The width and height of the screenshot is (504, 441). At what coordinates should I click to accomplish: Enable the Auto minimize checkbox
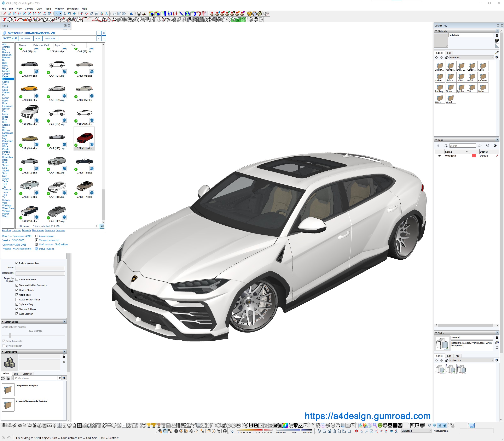point(36,236)
